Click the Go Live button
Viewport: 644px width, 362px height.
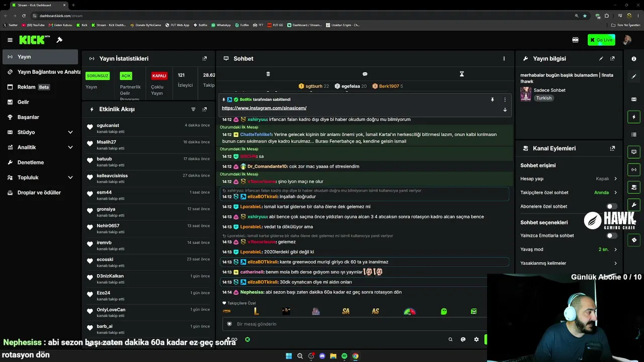click(601, 40)
